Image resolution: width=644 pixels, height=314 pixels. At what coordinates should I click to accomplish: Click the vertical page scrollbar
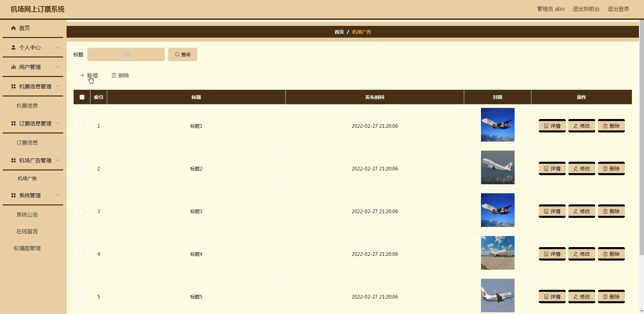[641, 138]
